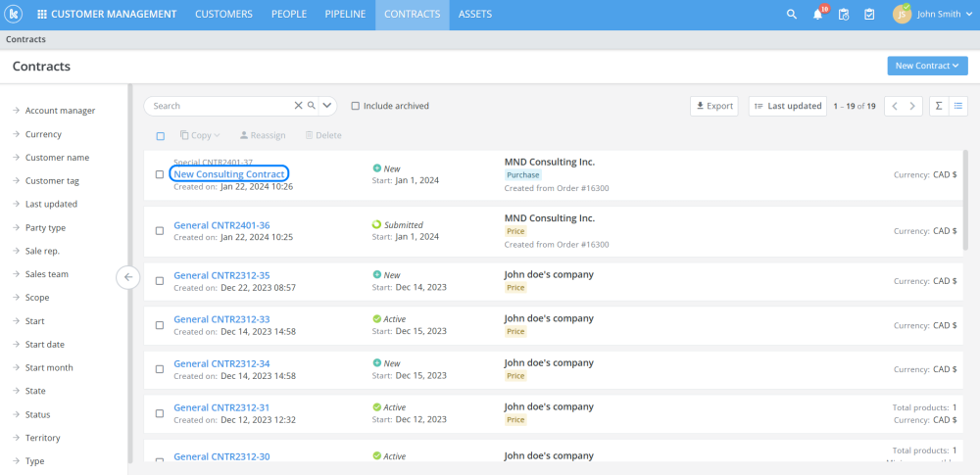Click the sigma totals icon
The width and height of the screenshot is (980, 475).
pyautogui.click(x=939, y=106)
